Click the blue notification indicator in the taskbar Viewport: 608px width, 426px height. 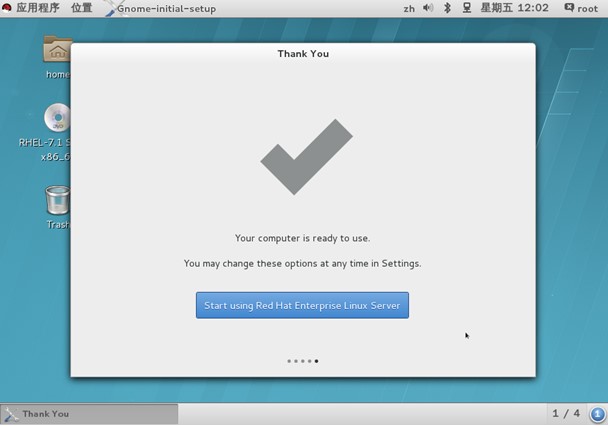coord(597,414)
